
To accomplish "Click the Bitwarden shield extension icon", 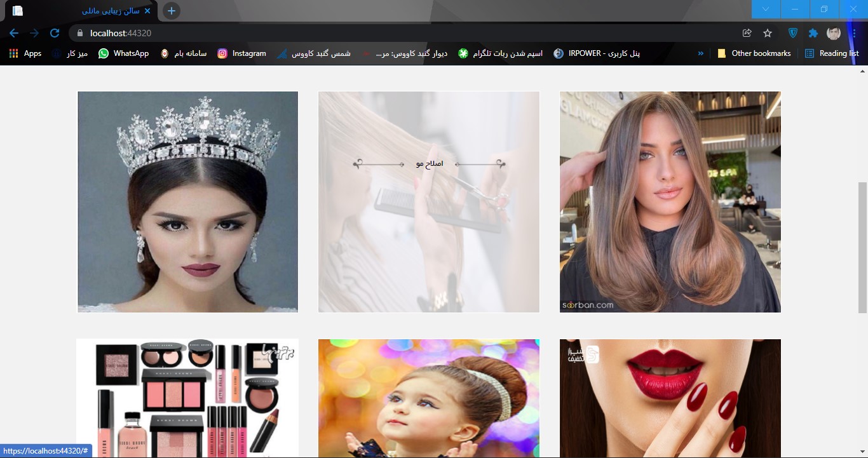I will (793, 33).
